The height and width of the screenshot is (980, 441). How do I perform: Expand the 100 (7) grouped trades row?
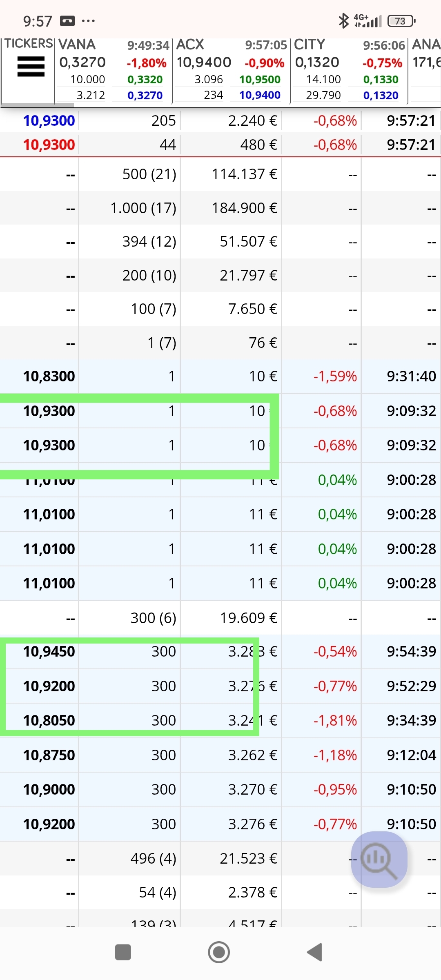[x=220, y=309]
